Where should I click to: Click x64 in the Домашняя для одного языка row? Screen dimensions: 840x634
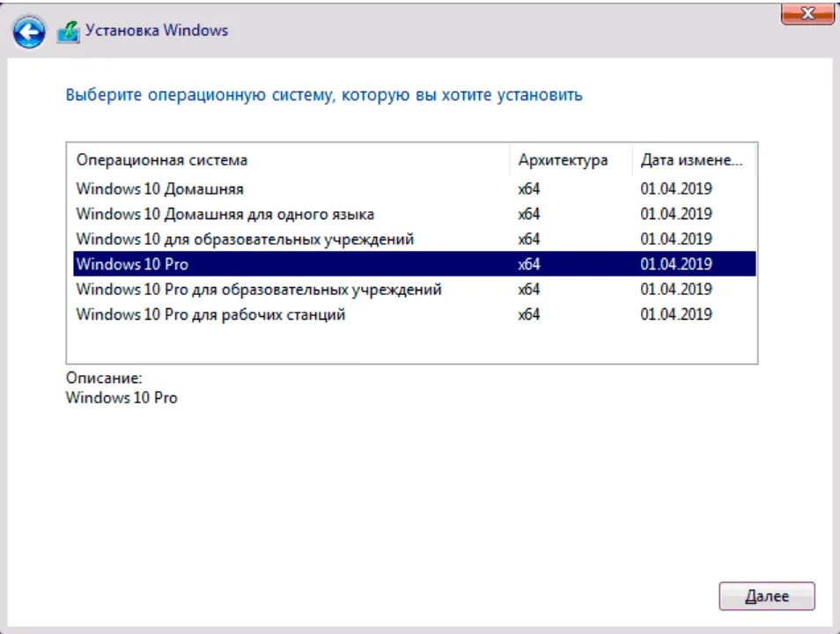pyautogui.click(x=529, y=214)
